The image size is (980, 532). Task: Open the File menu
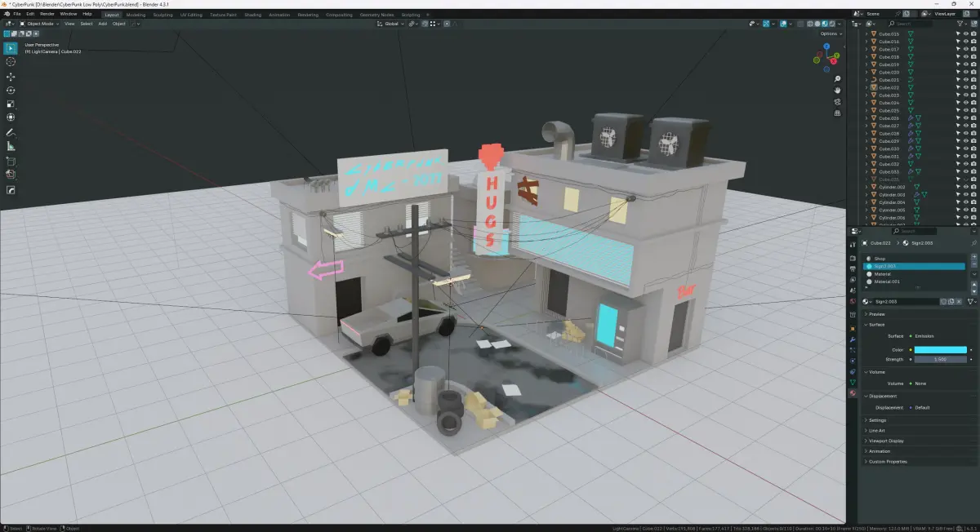pos(17,14)
